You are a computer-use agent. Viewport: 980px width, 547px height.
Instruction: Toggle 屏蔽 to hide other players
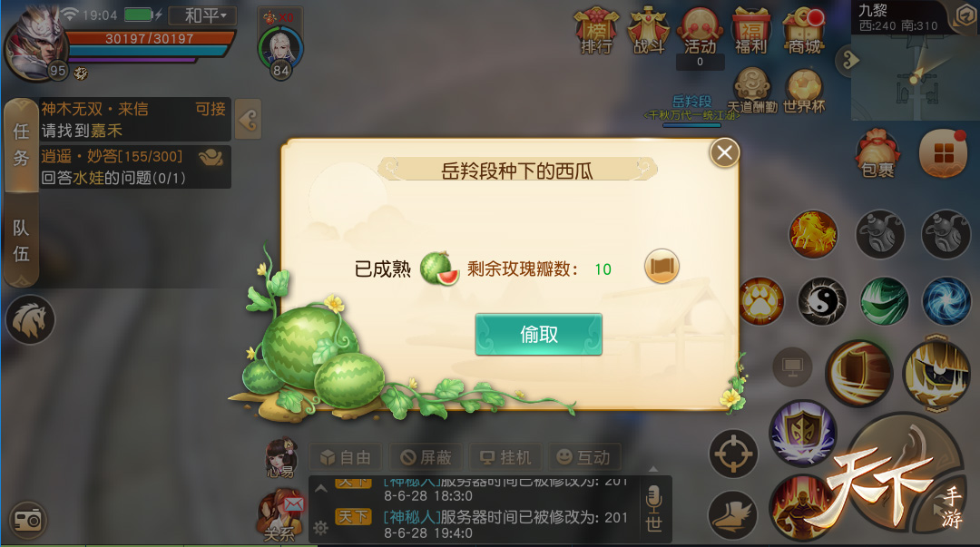coord(426,457)
